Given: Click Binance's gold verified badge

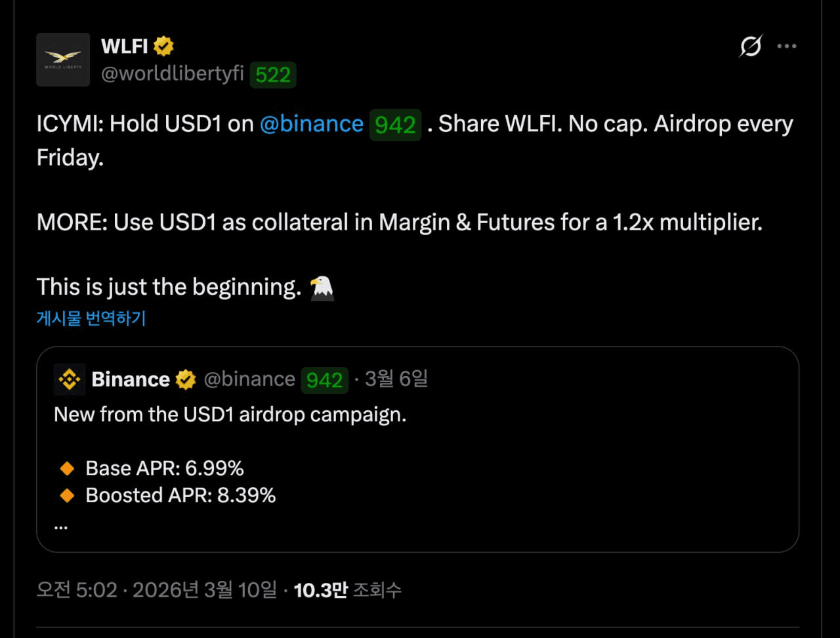Looking at the screenshot, I should (186, 379).
